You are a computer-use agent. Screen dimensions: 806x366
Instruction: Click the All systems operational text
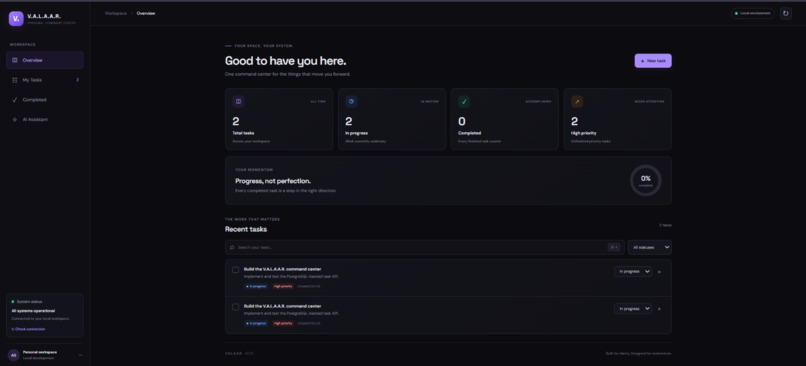pyautogui.click(x=33, y=311)
